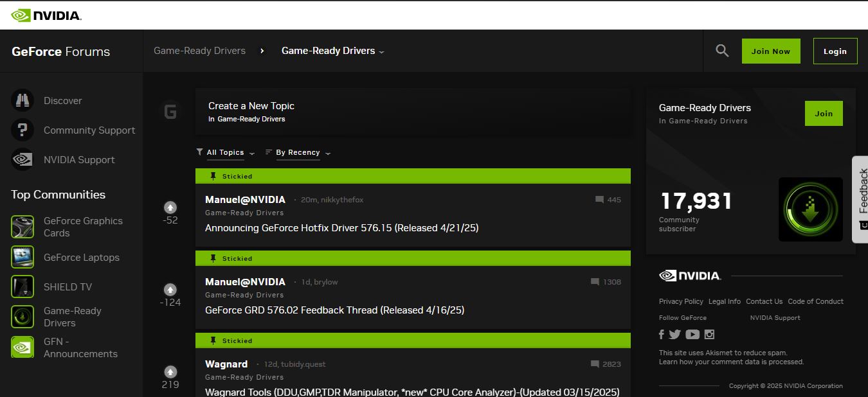Click comment icon showing 445 replies
The image size is (868, 397).
(599, 200)
